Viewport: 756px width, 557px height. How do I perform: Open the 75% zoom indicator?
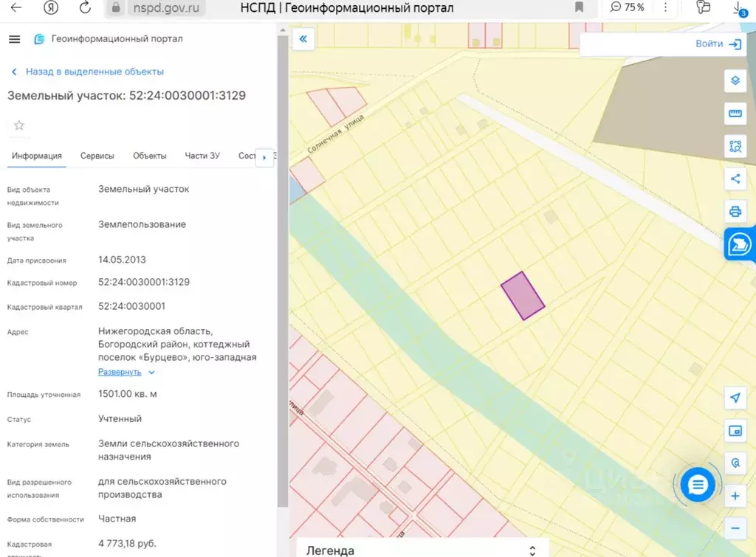(627, 7)
